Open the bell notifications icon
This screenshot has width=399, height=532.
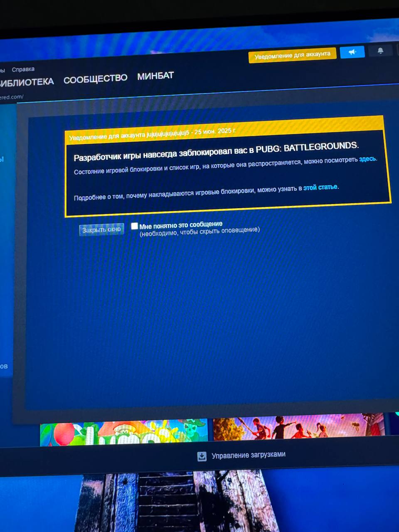[380, 51]
